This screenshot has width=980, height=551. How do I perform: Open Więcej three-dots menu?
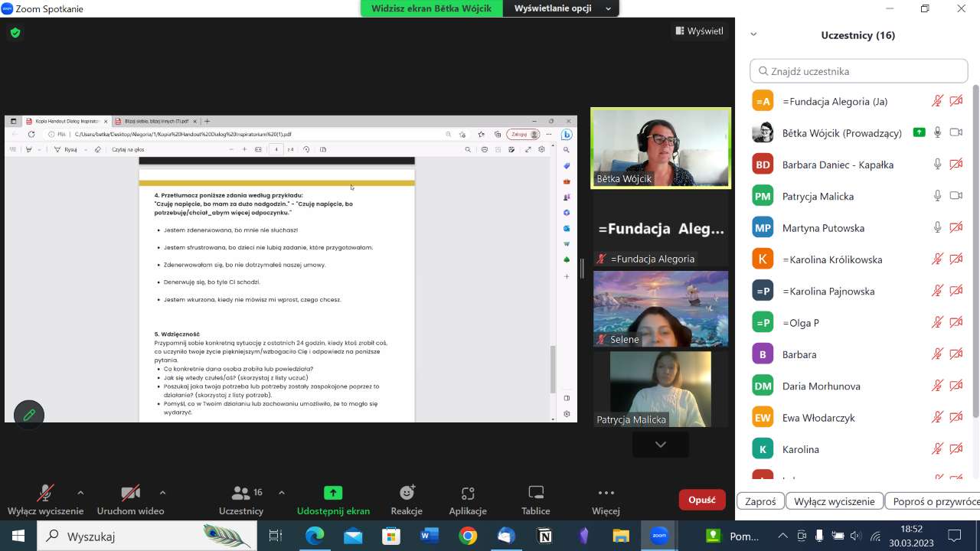coord(606,494)
